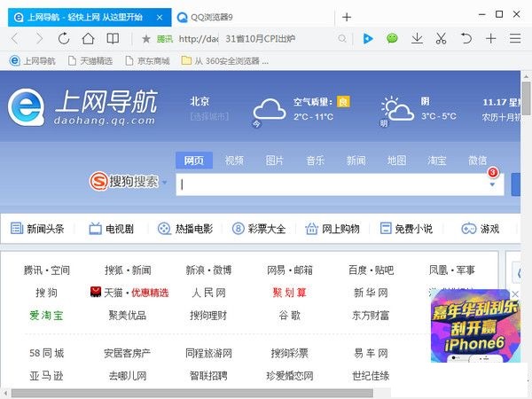Open the WeChat icon in the toolbar
The image size is (532, 399).
[392, 38]
